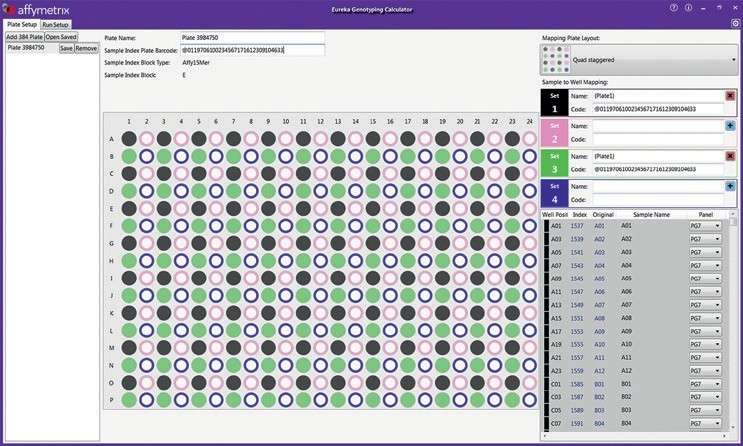
Task: Click well position A09 row
Action: (634, 279)
